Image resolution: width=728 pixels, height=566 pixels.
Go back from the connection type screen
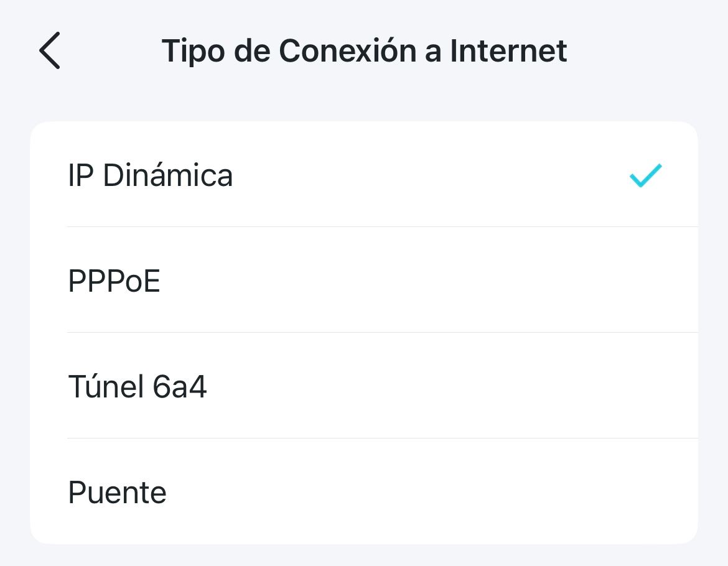pos(49,50)
